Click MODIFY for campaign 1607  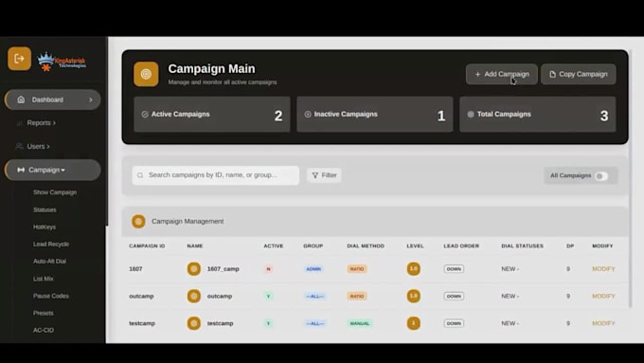pos(603,269)
